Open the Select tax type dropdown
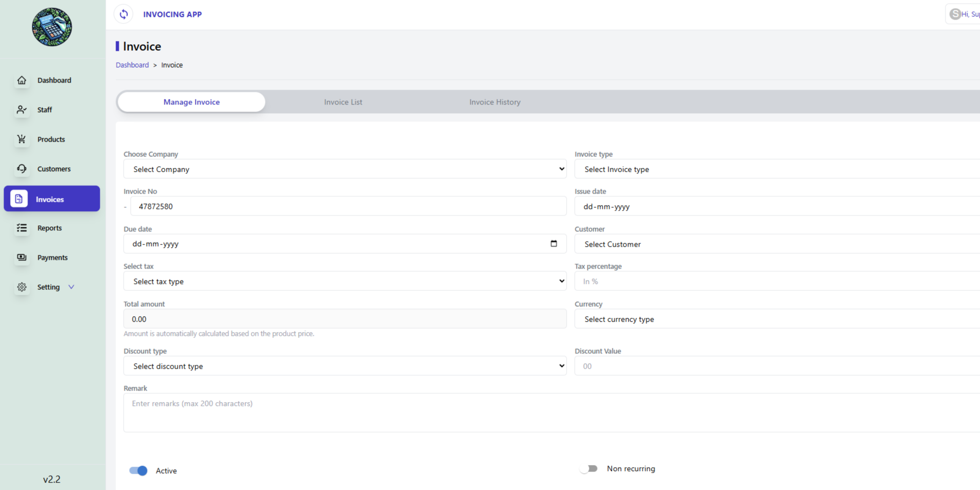 tap(345, 281)
